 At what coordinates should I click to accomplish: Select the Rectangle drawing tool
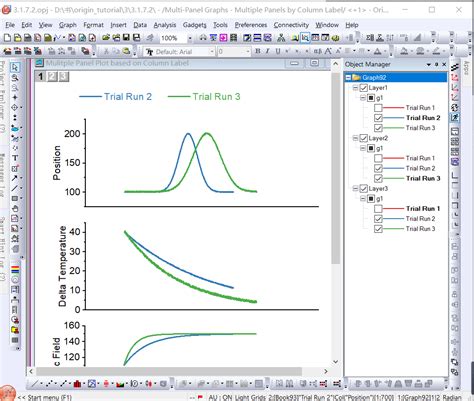[15, 198]
